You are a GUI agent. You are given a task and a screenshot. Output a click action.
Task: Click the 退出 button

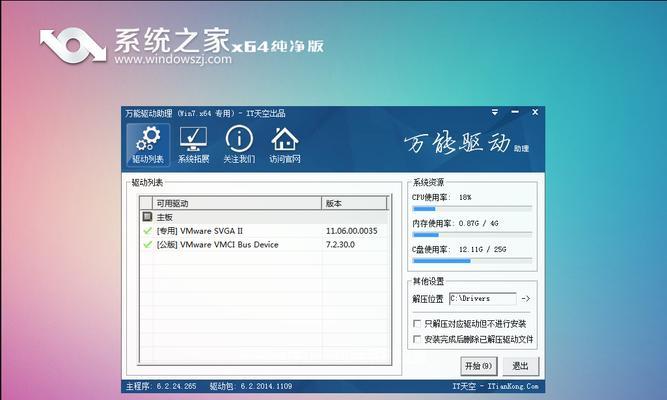pos(520,366)
